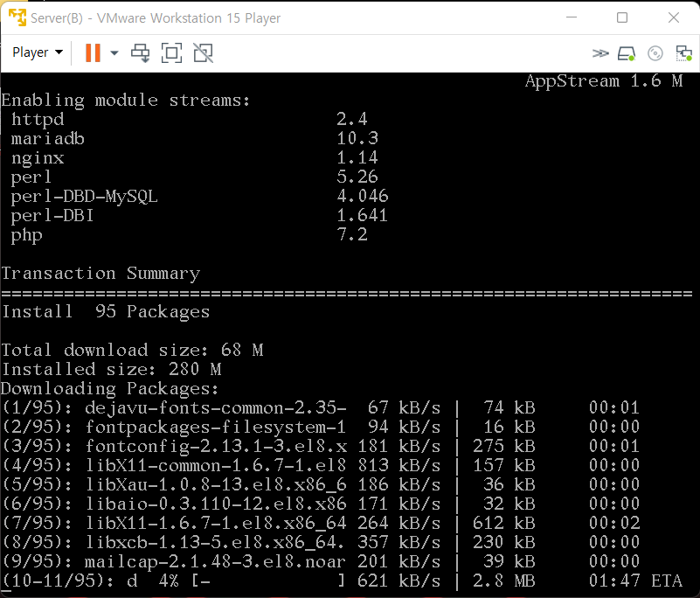Screen dimensions: 700x598
Task: Open the Player menu
Action: (38, 52)
